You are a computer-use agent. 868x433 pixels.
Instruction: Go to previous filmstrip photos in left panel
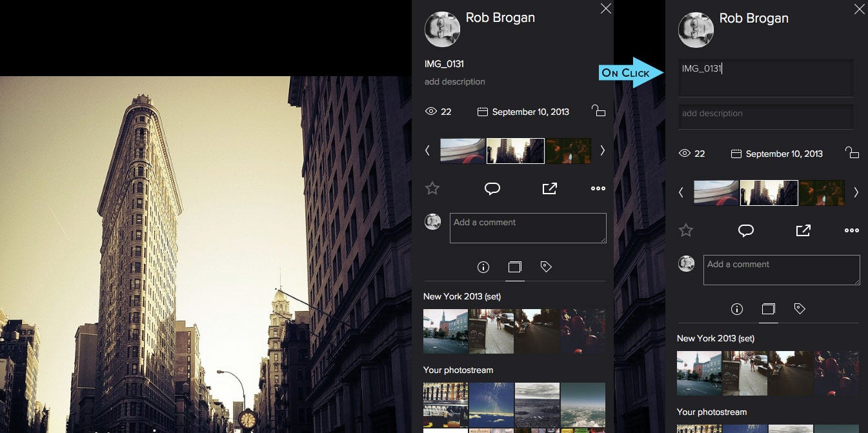427,150
